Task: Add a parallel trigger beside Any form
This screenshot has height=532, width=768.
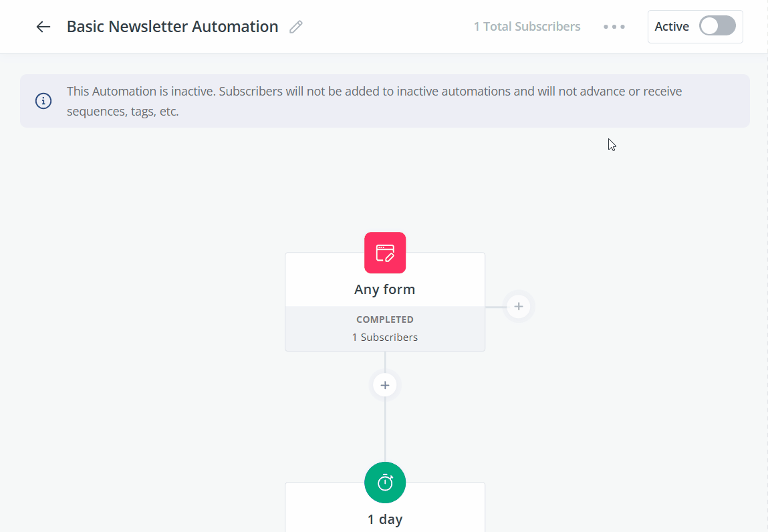Action: 519,307
